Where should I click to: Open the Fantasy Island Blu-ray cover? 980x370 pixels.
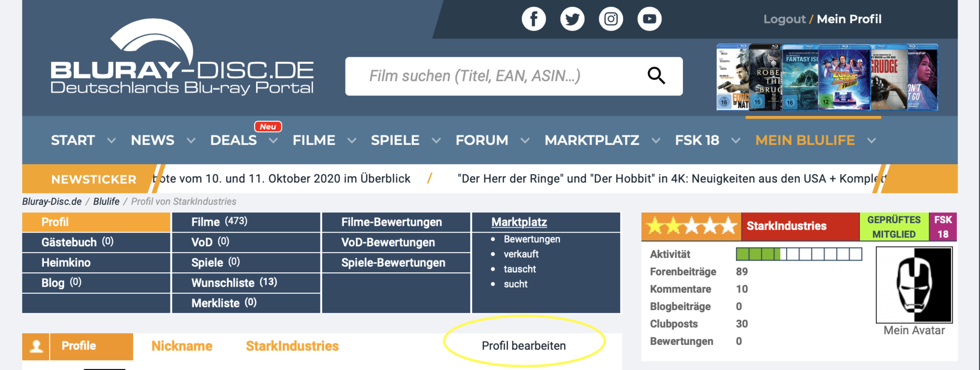coord(800,78)
